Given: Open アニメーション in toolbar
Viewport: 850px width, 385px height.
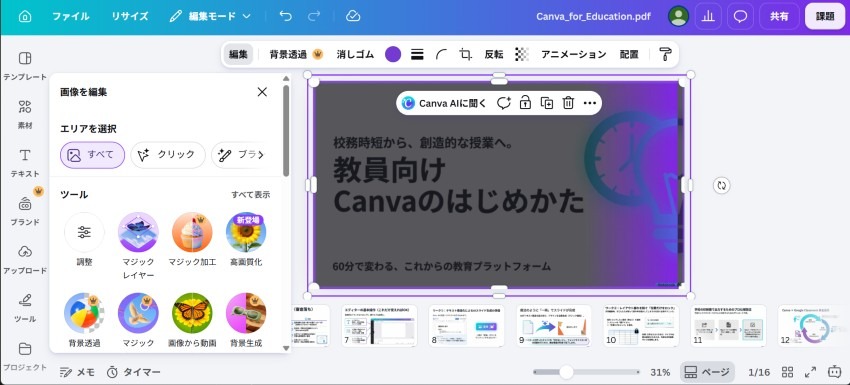Looking at the screenshot, I should pyautogui.click(x=573, y=54).
